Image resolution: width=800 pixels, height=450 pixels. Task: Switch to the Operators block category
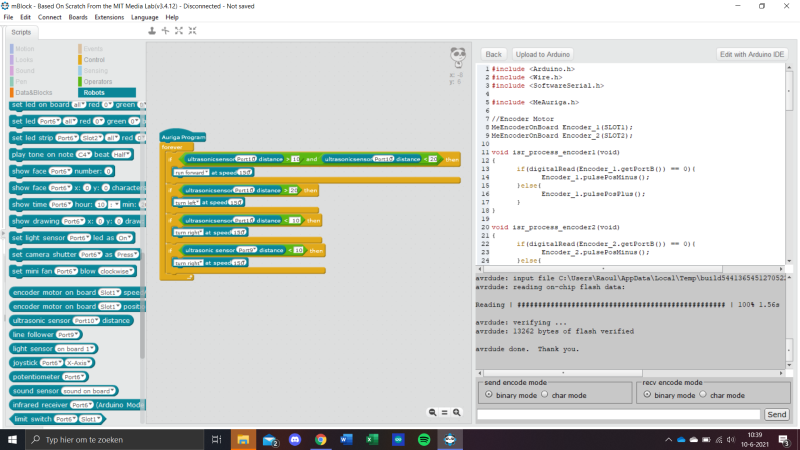coord(96,81)
